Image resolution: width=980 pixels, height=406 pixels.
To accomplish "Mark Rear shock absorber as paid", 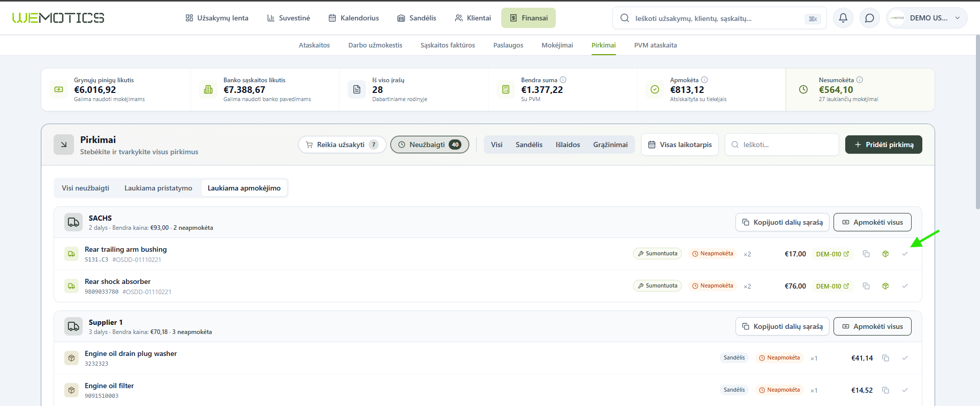I will pyautogui.click(x=905, y=286).
